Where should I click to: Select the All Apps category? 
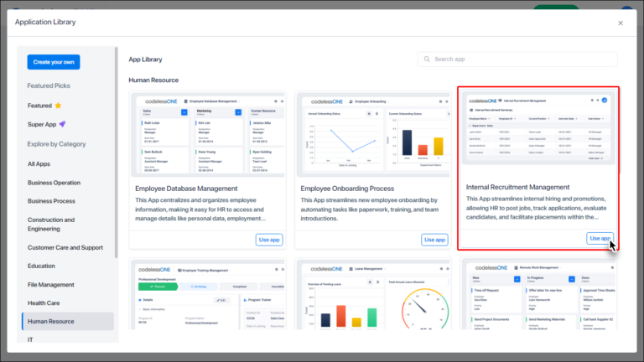tap(39, 163)
